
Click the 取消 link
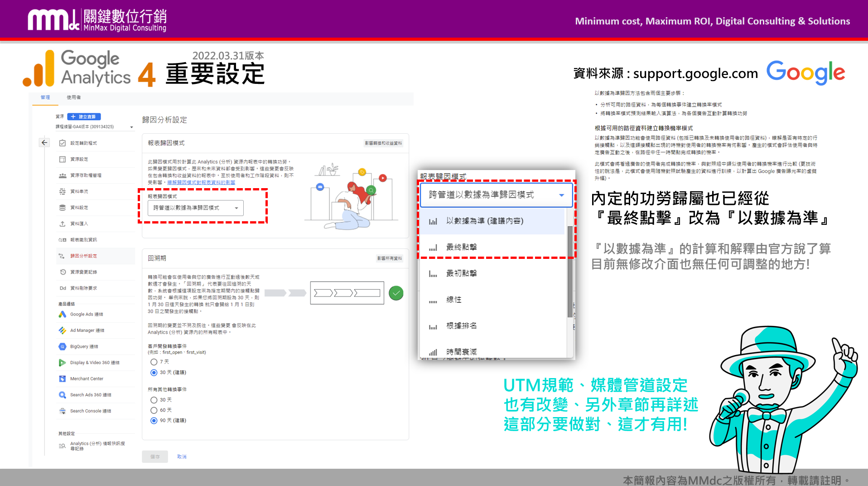182,457
